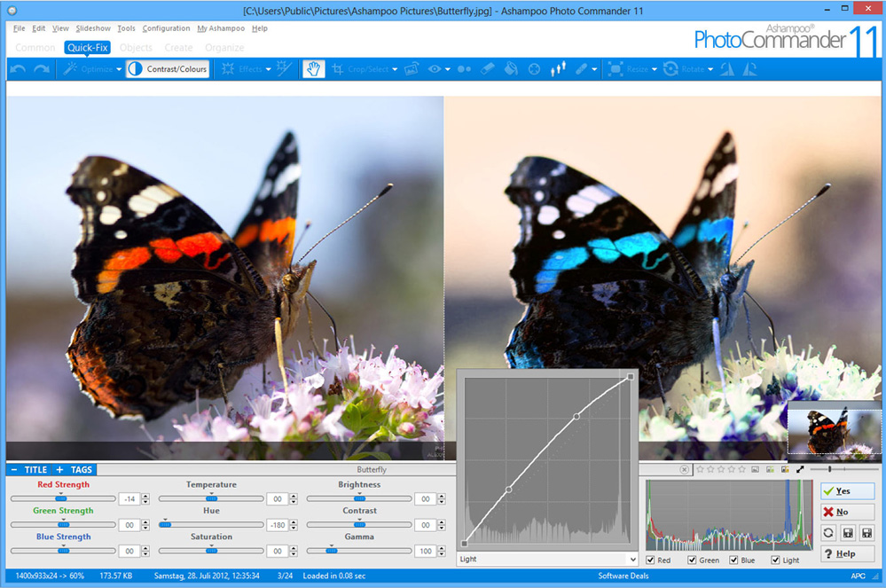The image size is (886, 588).
Task: Click the Crop/Select tool icon
Action: tap(338, 69)
